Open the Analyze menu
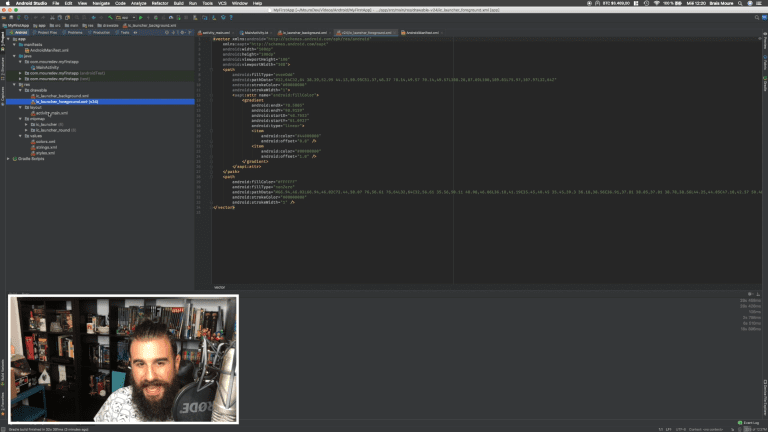 (x=138, y=3)
